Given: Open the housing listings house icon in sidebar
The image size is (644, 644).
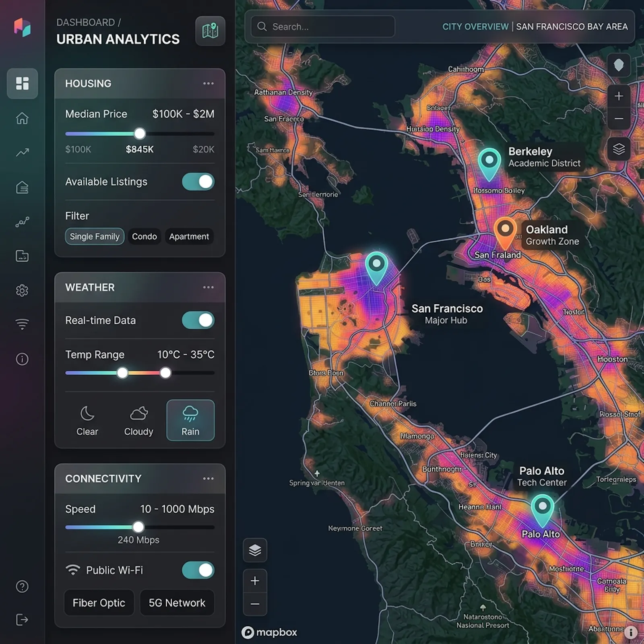Looking at the screenshot, I should point(22,187).
